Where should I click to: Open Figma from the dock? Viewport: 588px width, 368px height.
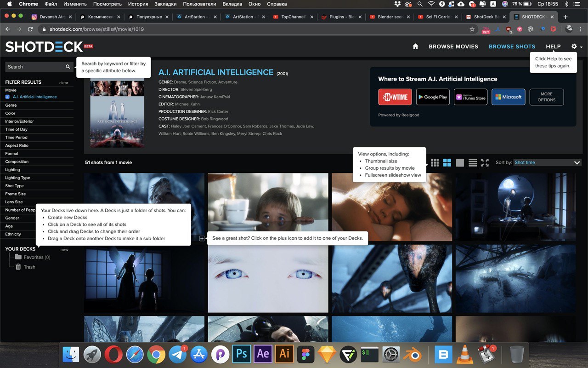pos(305,355)
